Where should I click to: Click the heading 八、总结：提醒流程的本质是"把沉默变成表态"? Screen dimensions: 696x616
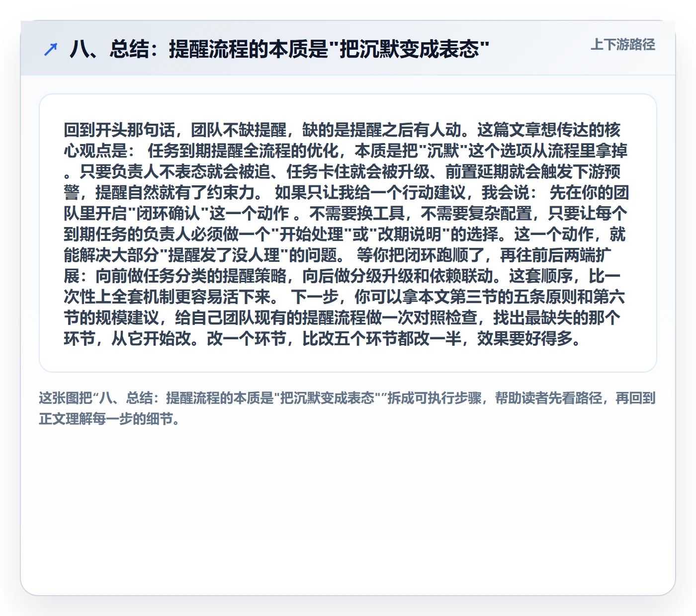click(x=279, y=49)
